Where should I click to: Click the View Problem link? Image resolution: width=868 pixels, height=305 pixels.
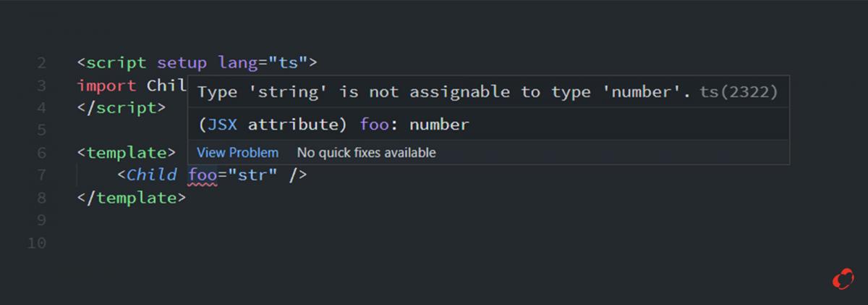237,153
